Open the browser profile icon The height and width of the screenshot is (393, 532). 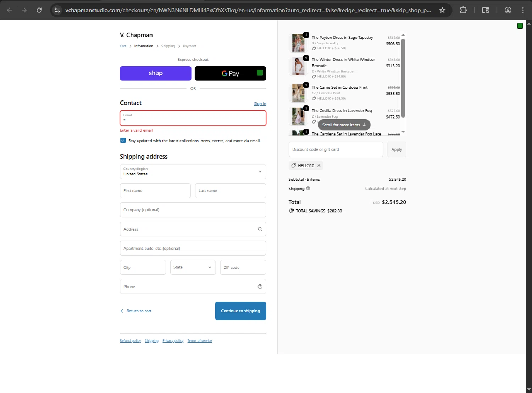[508, 10]
